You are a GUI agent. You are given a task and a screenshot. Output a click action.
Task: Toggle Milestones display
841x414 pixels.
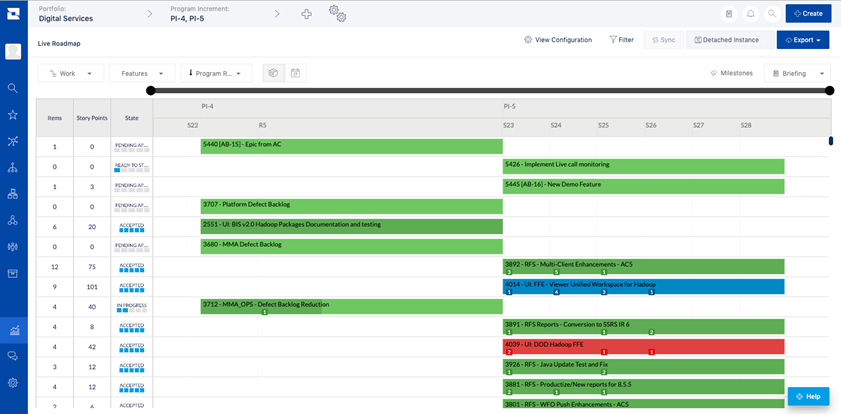click(x=731, y=73)
